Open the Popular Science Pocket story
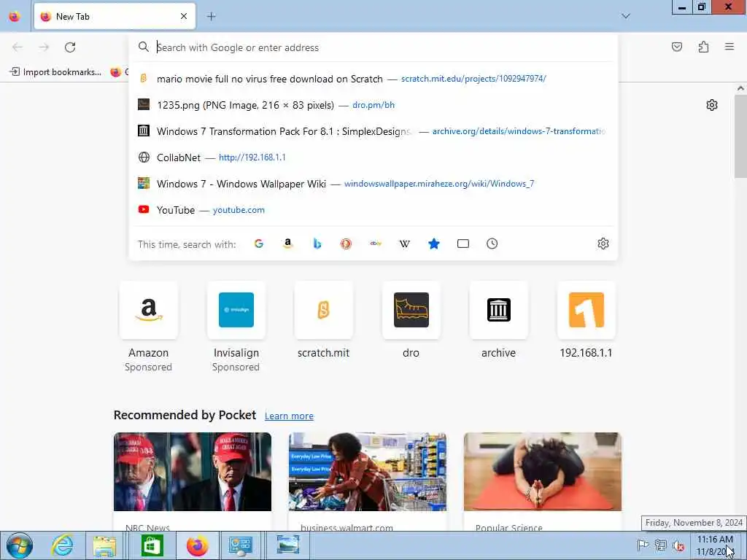 pos(543,481)
